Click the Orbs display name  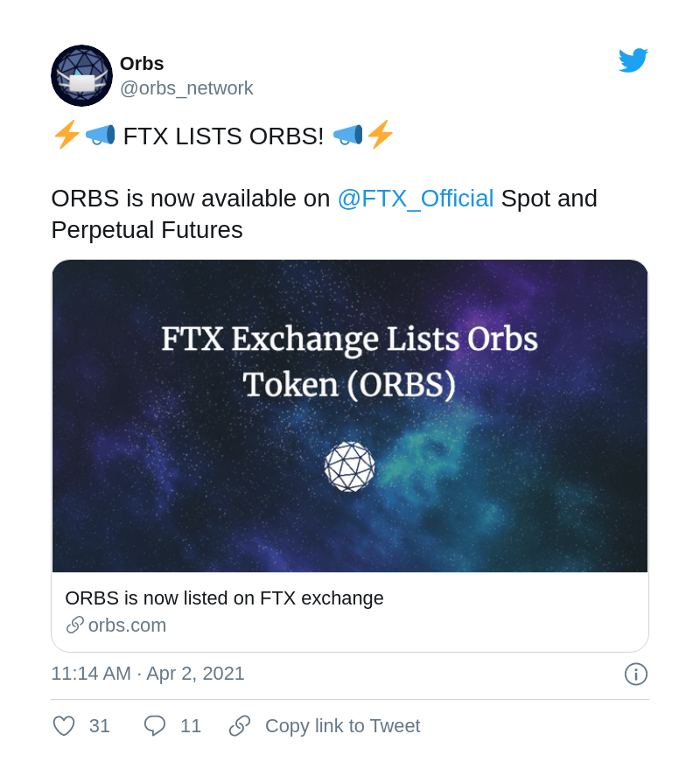[142, 63]
